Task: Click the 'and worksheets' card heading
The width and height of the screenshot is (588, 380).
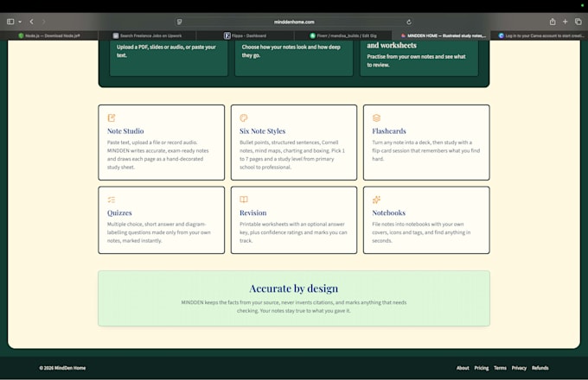Action: pyautogui.click(x=392, y=45)
